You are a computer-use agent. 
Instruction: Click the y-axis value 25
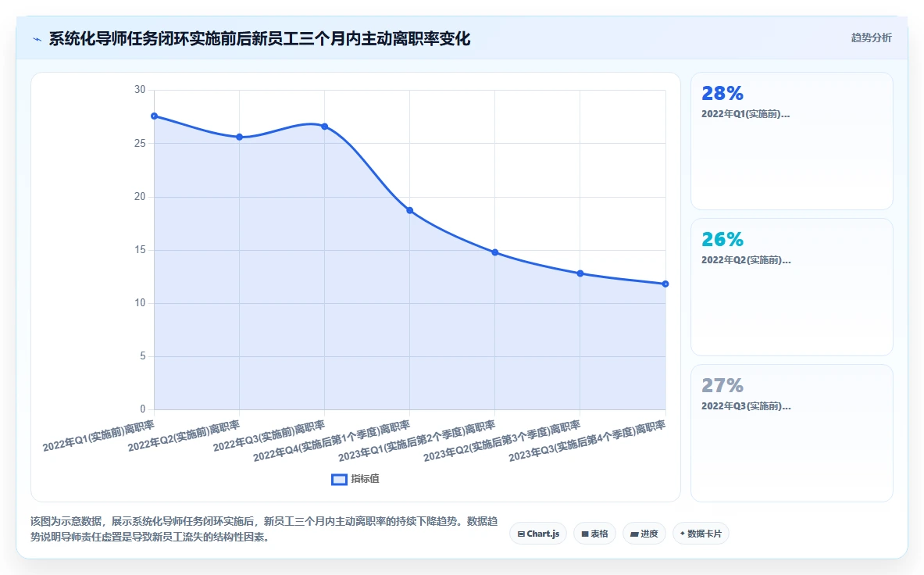[x=140, y=143]
